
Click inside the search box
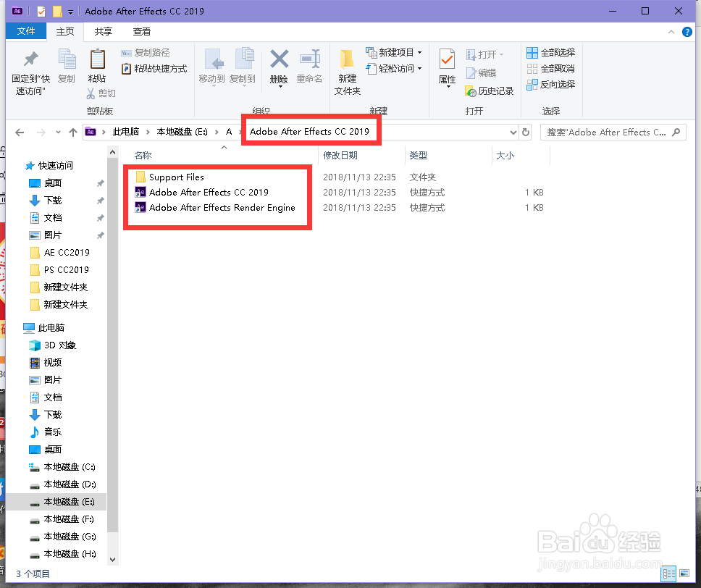pos(612,132)
